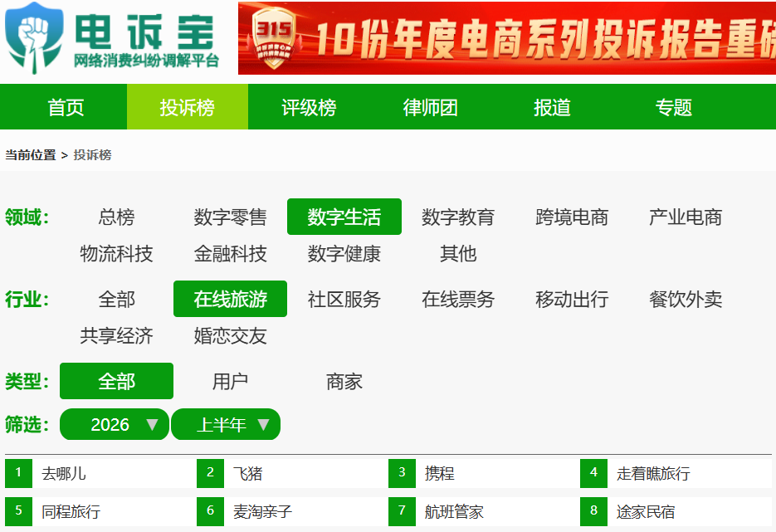Viewport: 776px width, 532px height.
Task: Select 金融科技 in the 领域 filter
Action: pyautogui.click(x=230, y=253)
